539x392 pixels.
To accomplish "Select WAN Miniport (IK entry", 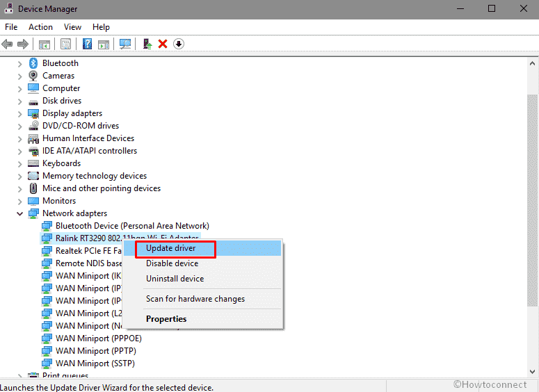I will coord(89,276).
